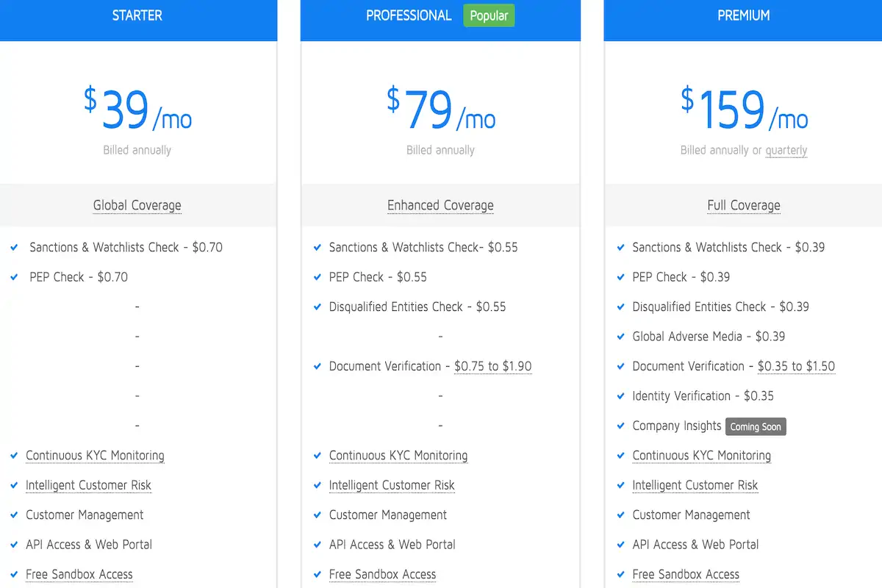The width and height of the screenshot is (882, 588).
Task: Open Premium's Intelligent Customer Risk link
Action: pos(695,485)
